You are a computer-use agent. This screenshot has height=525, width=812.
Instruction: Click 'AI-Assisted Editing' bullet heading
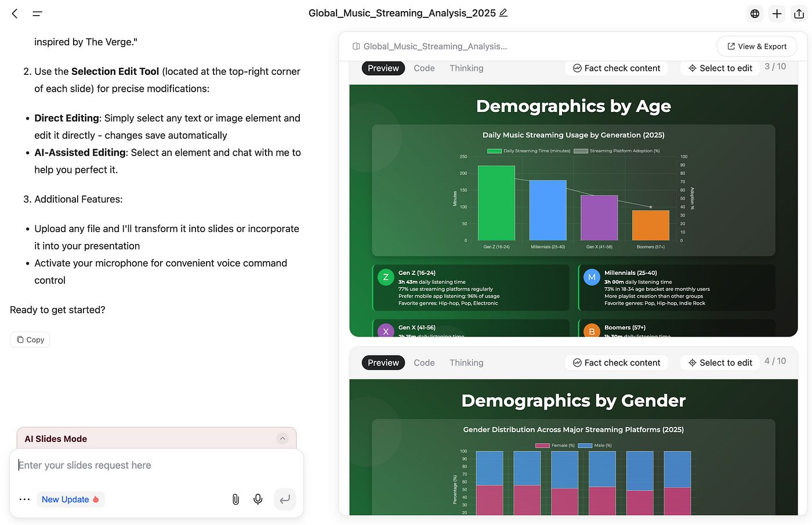pos(80,153)
